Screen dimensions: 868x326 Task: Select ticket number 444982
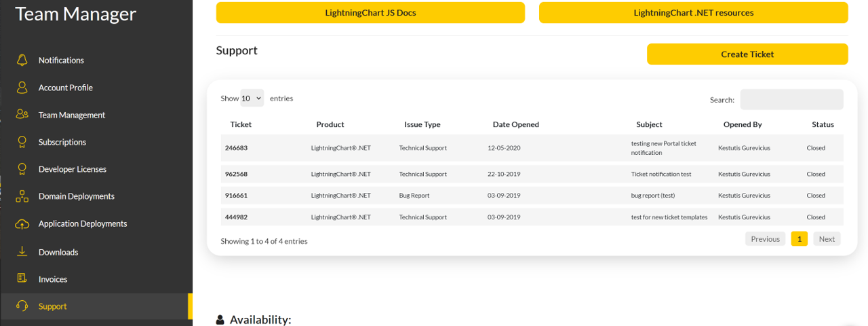236,217
